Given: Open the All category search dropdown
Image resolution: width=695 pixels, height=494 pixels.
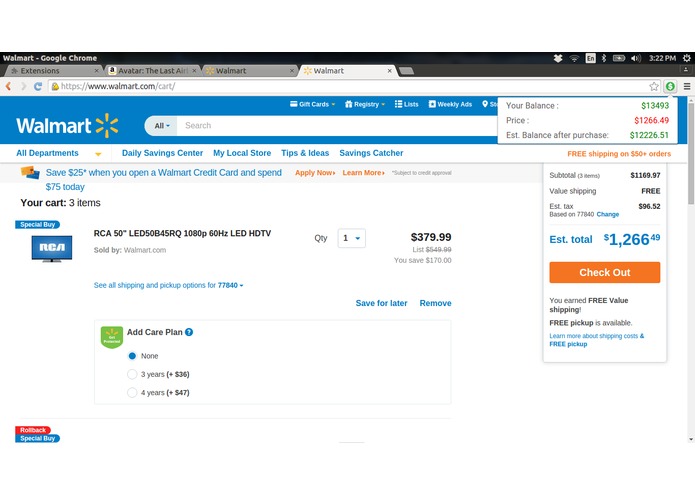Looking at the screenshot, I should (x=161, y=126).
